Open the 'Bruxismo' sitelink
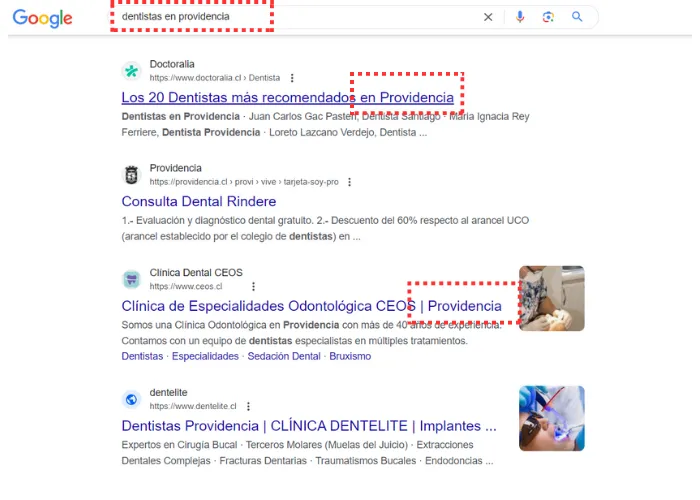This screenshot has height=500, width=700. click(x=350, y=356)
